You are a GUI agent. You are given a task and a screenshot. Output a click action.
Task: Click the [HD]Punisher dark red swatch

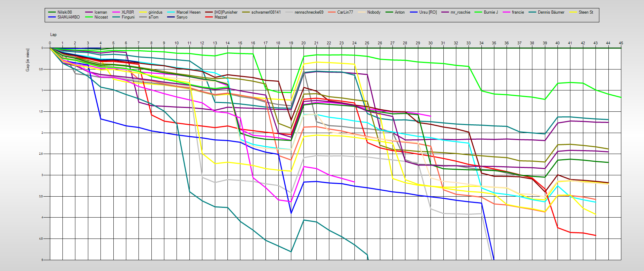[209, 12]
